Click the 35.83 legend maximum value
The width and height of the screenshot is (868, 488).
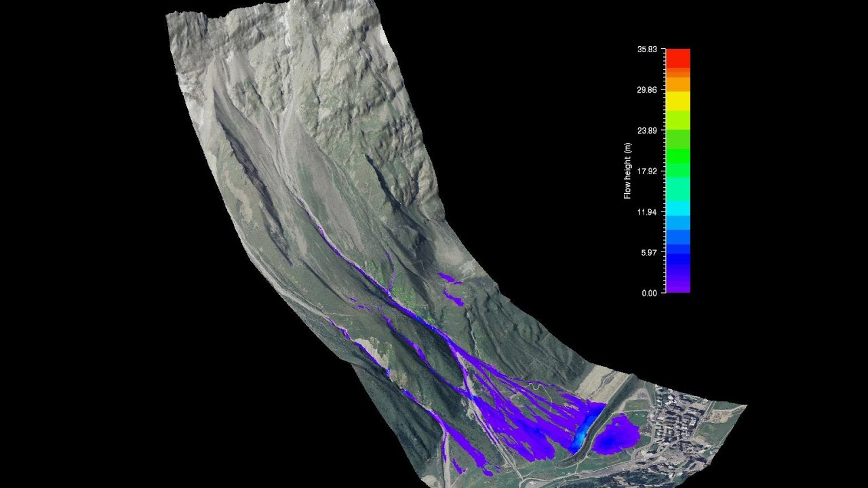pyautogui.click(x=647, y=49)
